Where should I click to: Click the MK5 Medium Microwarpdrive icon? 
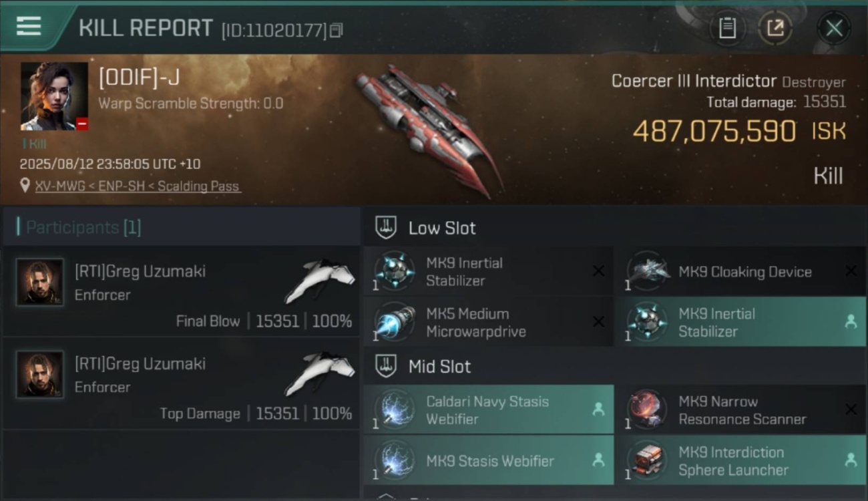[x=395, y=322]
